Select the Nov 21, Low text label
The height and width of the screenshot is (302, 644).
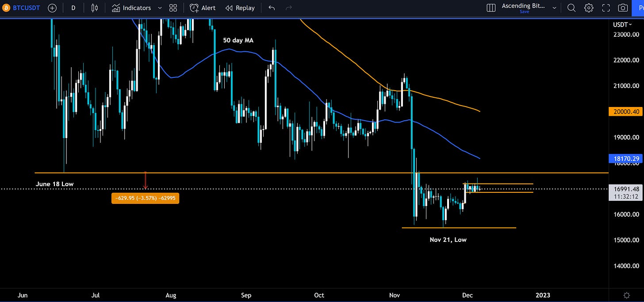(448, 240)
